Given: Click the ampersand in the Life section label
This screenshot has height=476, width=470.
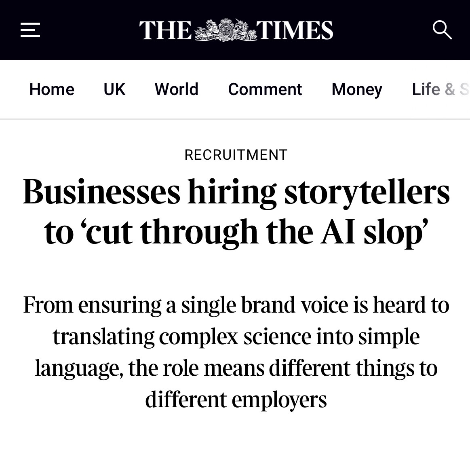Looking at the screenshot, I should tap(450, 89).
